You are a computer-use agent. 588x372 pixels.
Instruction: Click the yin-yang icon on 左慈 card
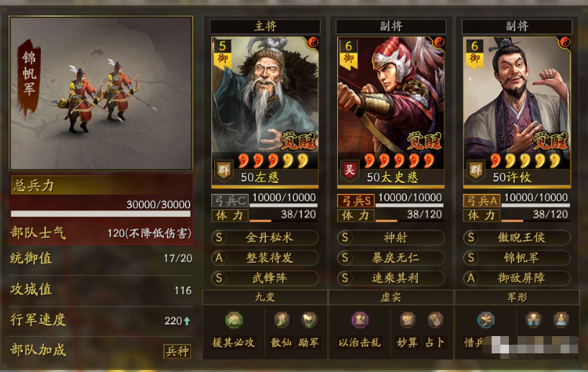[313, 42]
